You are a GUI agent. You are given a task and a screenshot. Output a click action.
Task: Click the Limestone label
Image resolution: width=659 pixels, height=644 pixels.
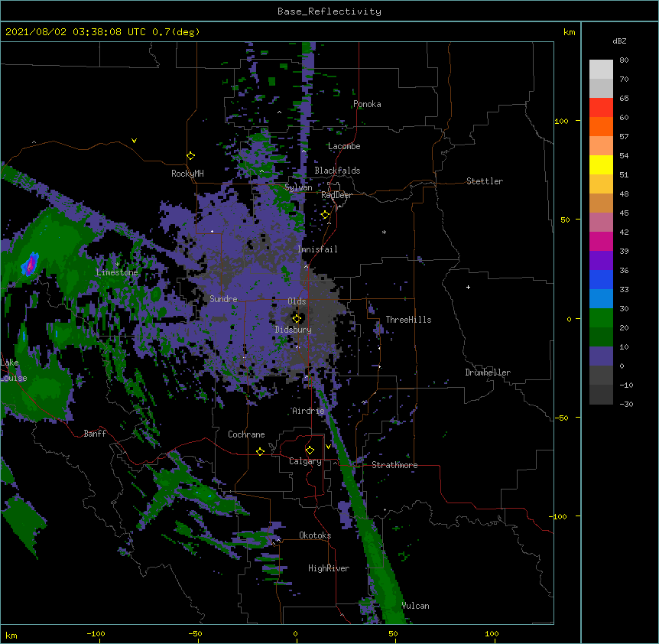point(117,272)
